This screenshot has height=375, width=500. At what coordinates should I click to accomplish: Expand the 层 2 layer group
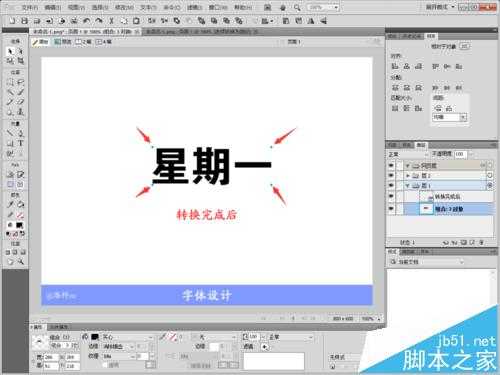point(408,175)
